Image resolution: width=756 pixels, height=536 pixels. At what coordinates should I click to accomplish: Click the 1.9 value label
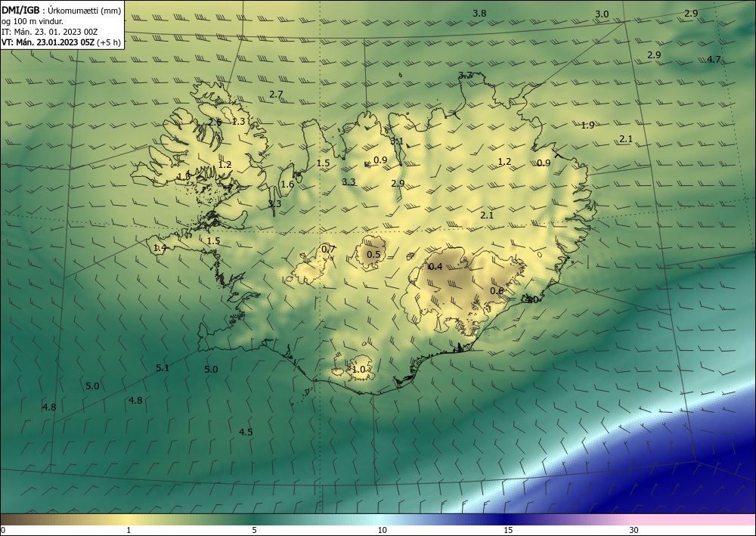coord(587,125)
